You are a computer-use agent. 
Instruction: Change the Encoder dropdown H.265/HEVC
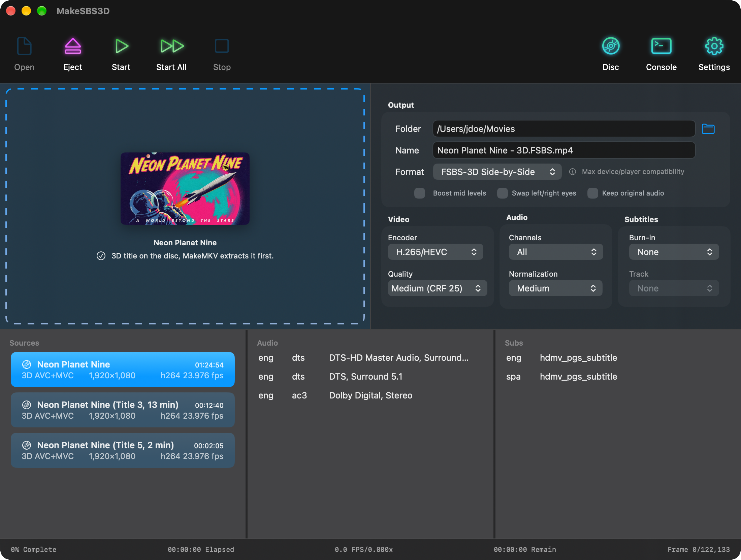(436, 252)
